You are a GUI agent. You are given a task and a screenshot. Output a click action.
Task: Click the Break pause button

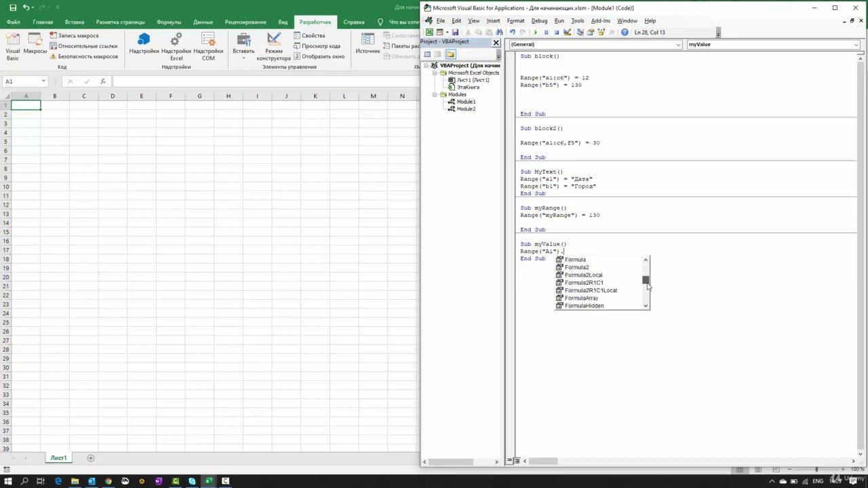pos(546,32)
